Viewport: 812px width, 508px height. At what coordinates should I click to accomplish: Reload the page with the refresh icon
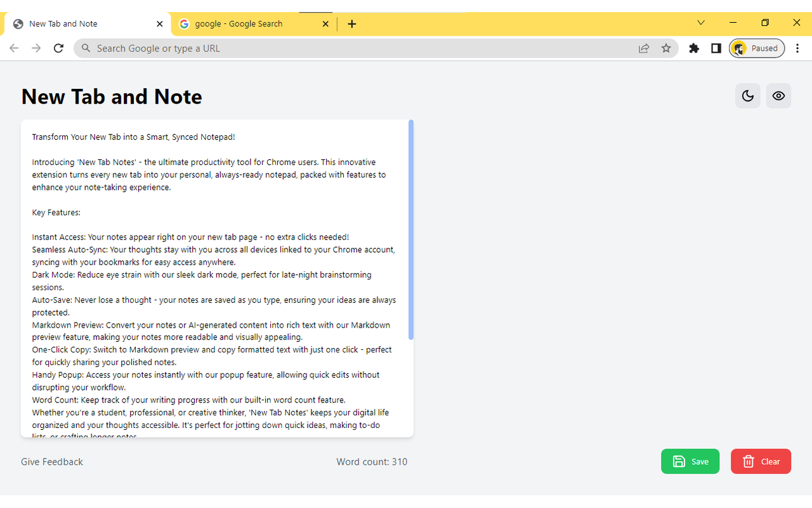[58, 48]
